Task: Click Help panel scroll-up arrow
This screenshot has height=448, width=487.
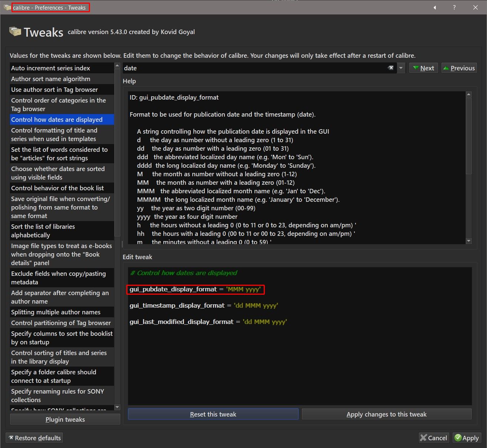Action: point(469,94)
